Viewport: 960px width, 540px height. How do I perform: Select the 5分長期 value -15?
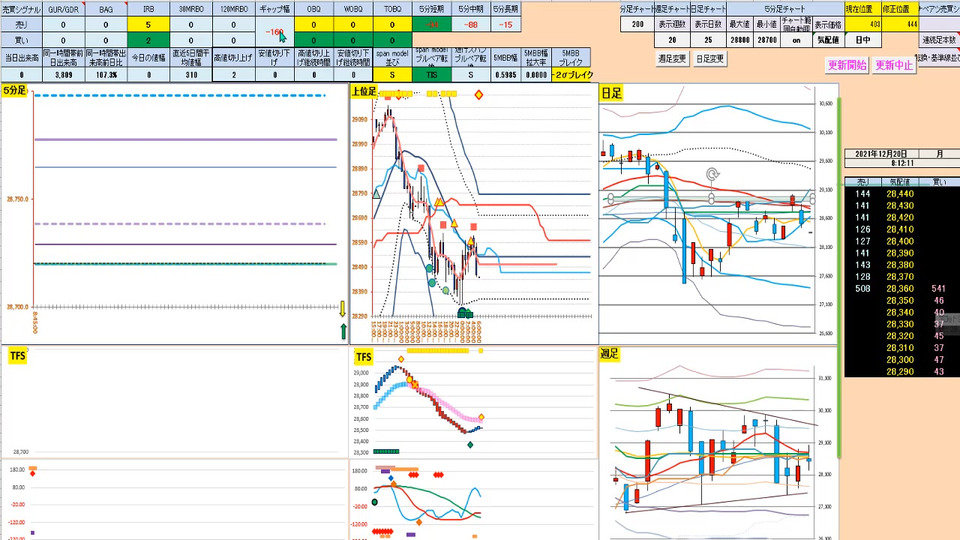(x=505, y=24)
